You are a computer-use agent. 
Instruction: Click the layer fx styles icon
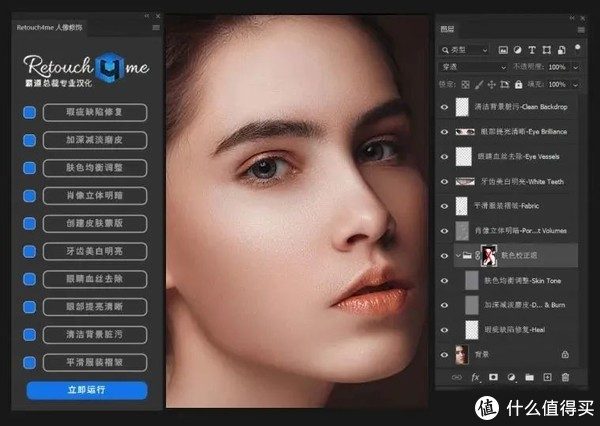click(x=476, y=377)
